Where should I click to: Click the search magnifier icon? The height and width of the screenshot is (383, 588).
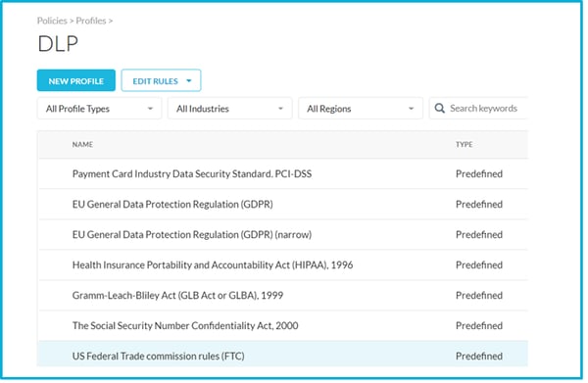(x=439, y=109)
